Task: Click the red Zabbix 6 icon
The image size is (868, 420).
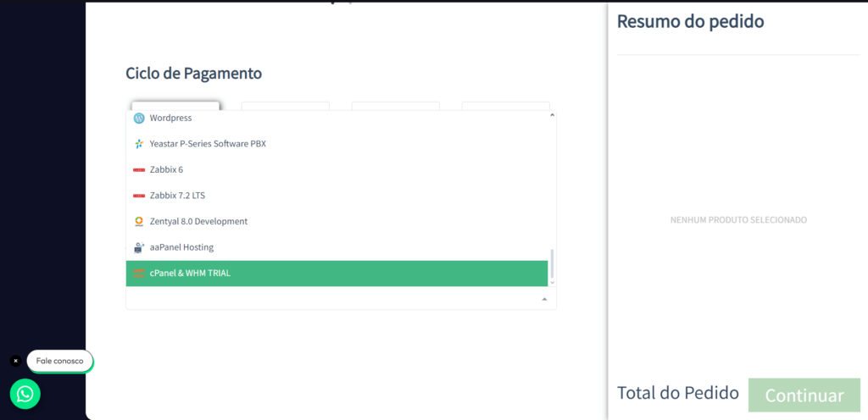Action: point(139,169)
